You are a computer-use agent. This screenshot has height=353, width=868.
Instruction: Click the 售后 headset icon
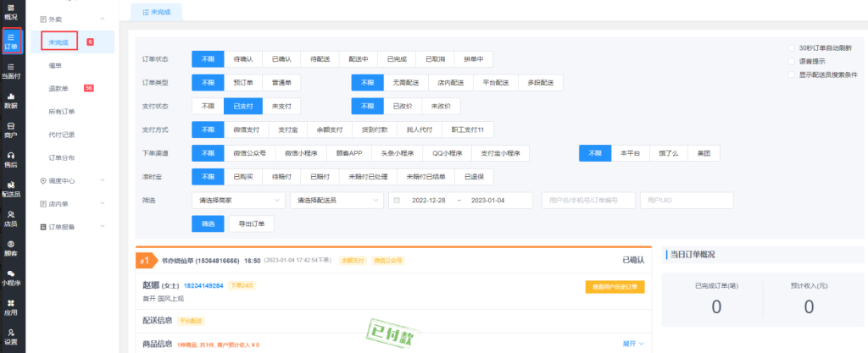[x=11, y=160]
